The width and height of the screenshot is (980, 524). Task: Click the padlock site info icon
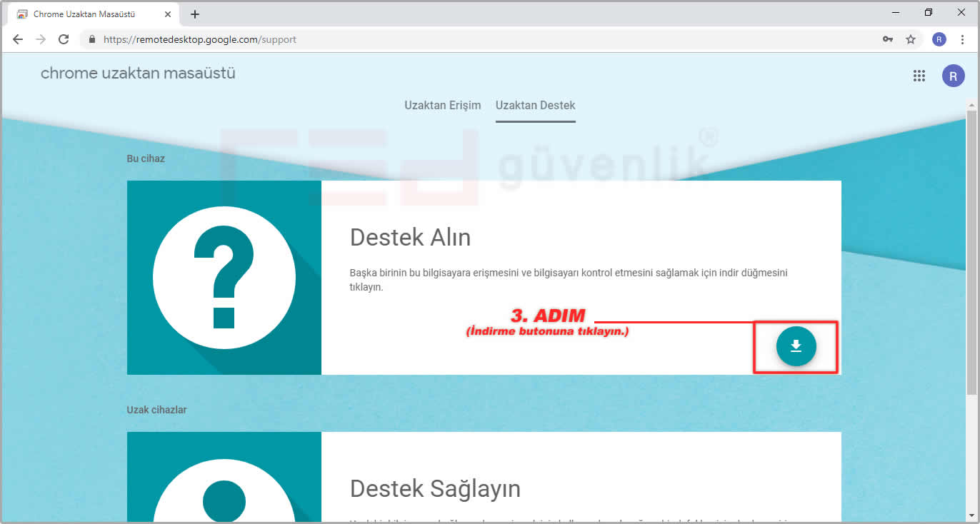91,40
